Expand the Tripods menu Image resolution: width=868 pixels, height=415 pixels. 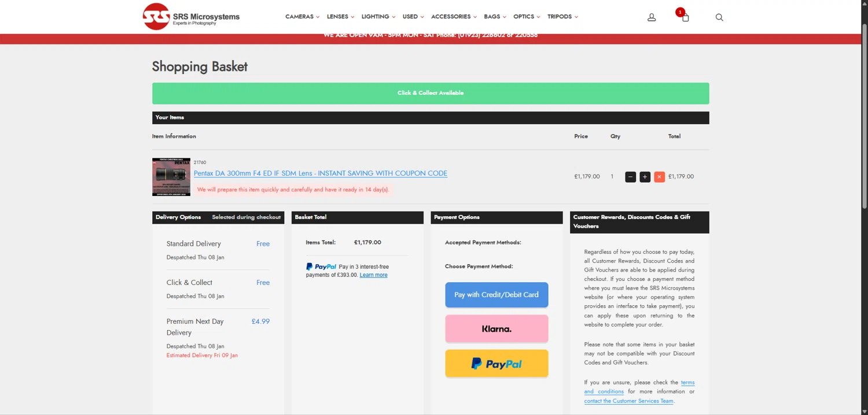(562, 17)
